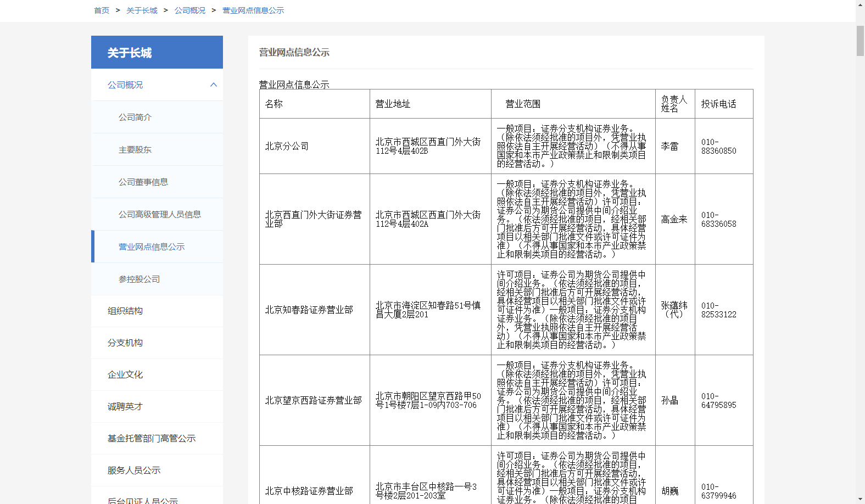
Task: Click address 北京市朝阳区望京西路甲50号 cell
Action: tap(431, 400)
